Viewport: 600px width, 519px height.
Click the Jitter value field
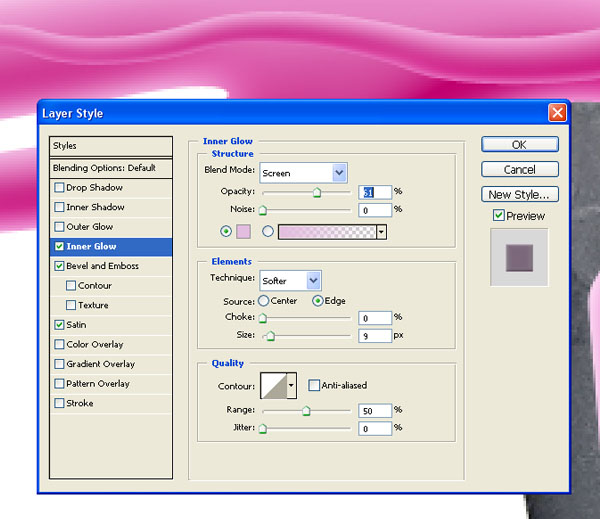coord(375,429)
